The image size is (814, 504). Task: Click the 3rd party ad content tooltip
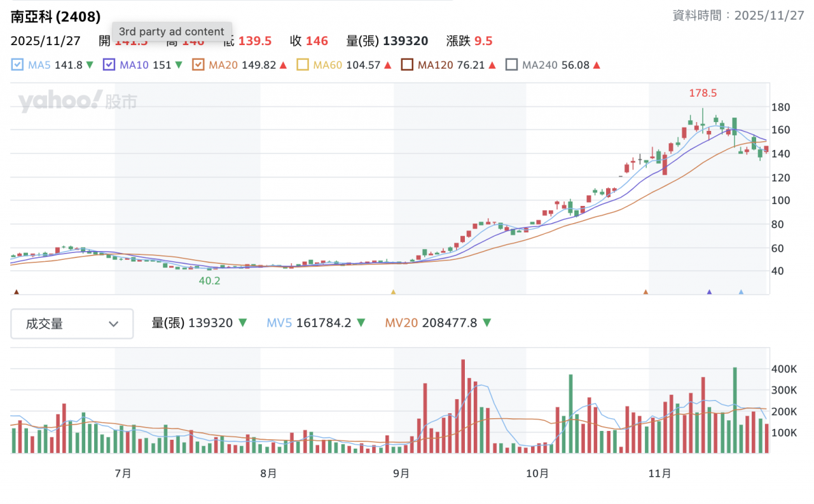(172, 32)
